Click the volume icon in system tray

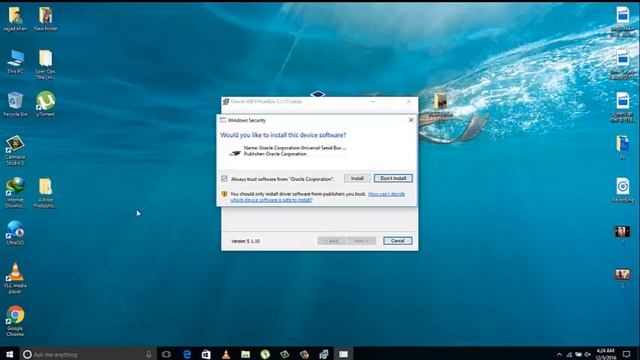point(588,354)
